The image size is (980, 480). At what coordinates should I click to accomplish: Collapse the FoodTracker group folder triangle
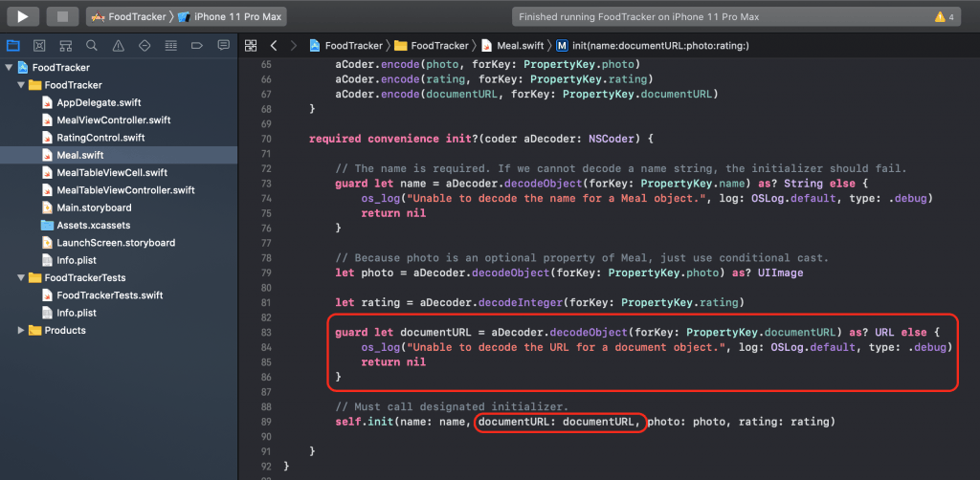[x=21, y=85]
